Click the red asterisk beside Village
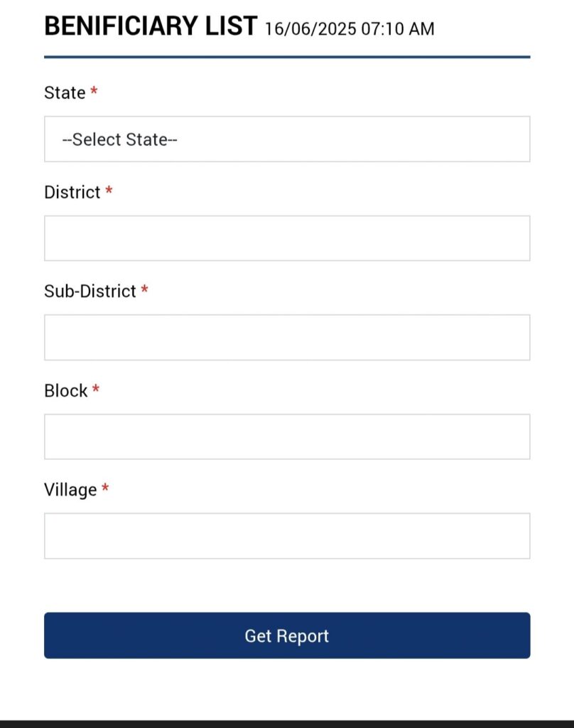 (105, 488)
